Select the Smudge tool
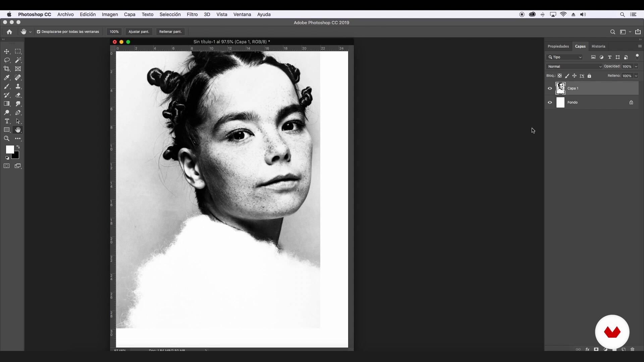644x362 pixels. tap(18, 104)
